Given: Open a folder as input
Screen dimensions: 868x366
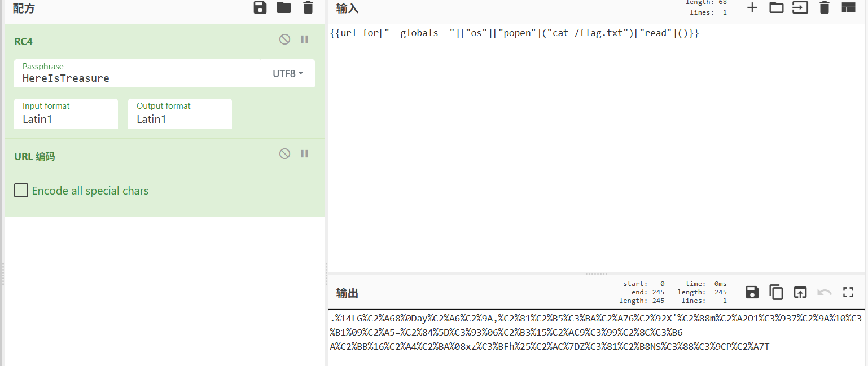Looking at the screenshot, I should (777, 7).
